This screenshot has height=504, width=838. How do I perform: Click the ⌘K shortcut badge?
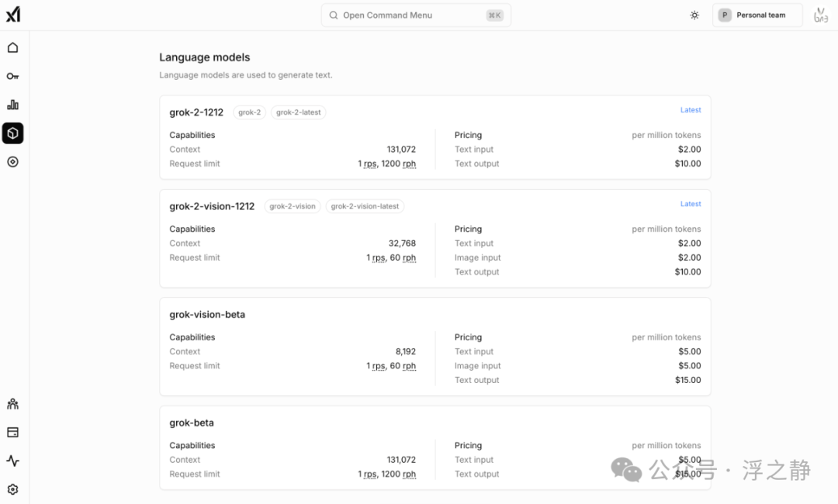[495, 15]
